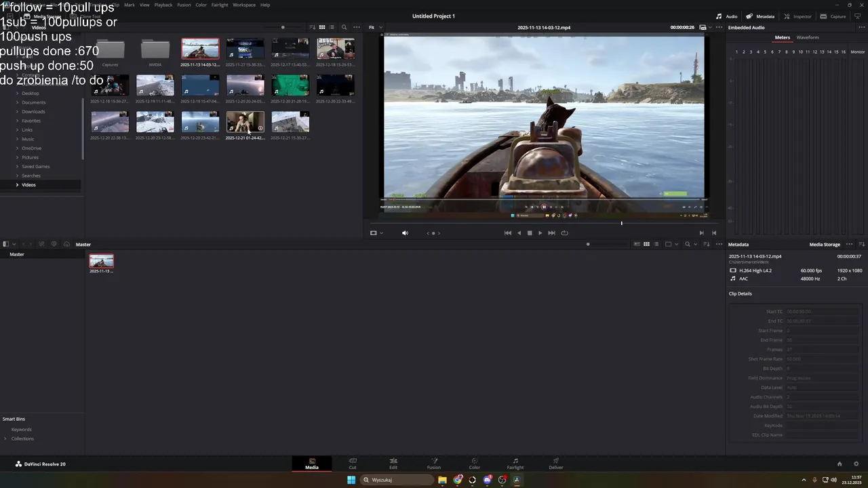Open the Project Manager home icon

click(840, 464)
